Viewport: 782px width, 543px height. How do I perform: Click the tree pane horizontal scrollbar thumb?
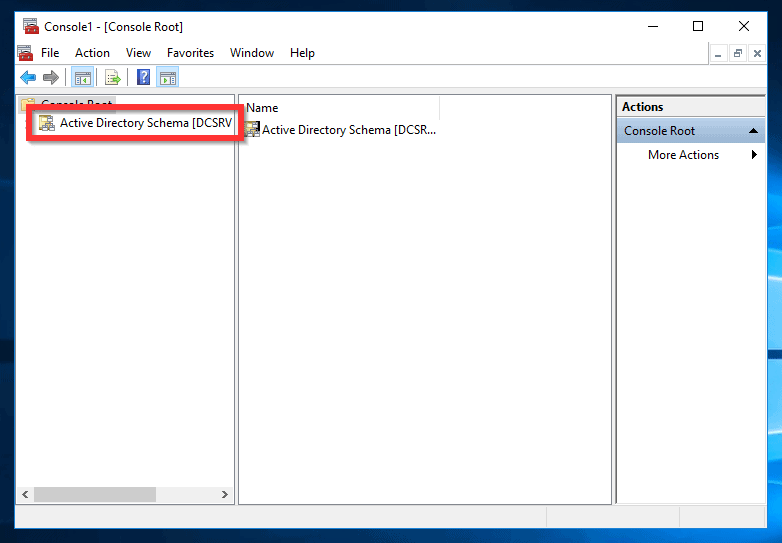coord(95,495)
